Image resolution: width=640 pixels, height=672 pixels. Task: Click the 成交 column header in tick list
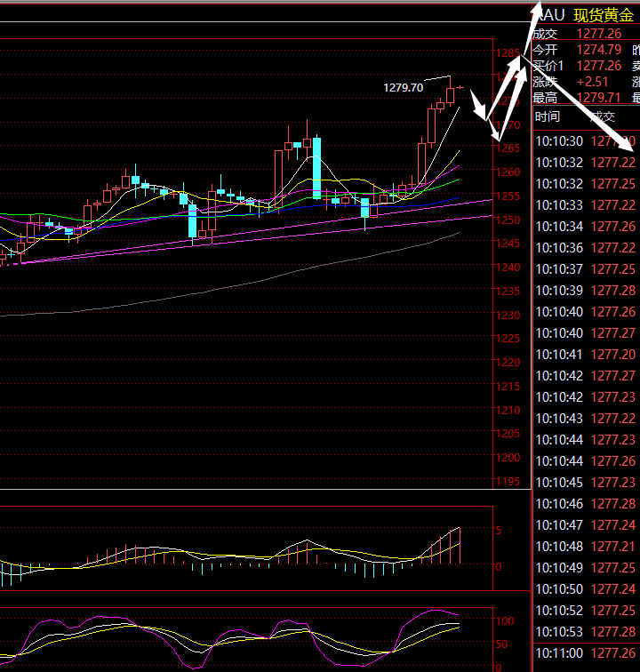[x=603, y=116]
